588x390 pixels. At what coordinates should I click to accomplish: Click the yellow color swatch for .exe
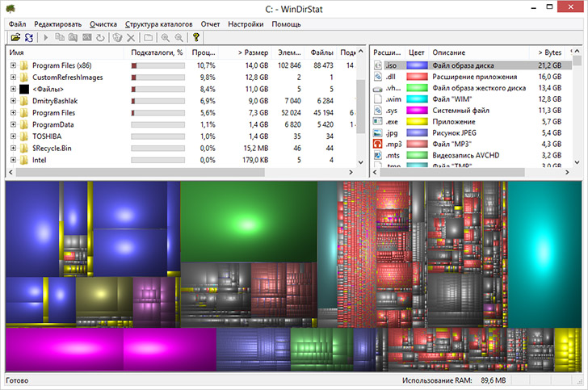coord(418,121)
